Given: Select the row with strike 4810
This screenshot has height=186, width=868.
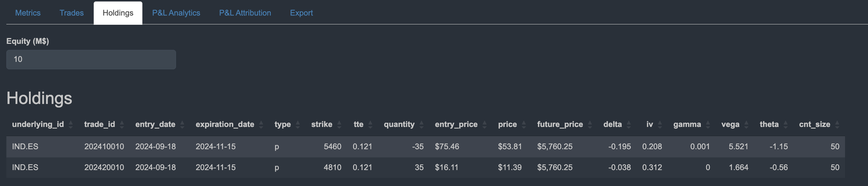Looking at the screenshot, I should tap(332, 168).
